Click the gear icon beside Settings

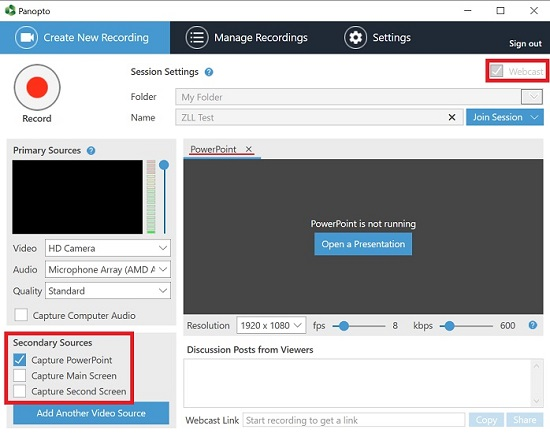pyautogui.click(x=356, y=38)
